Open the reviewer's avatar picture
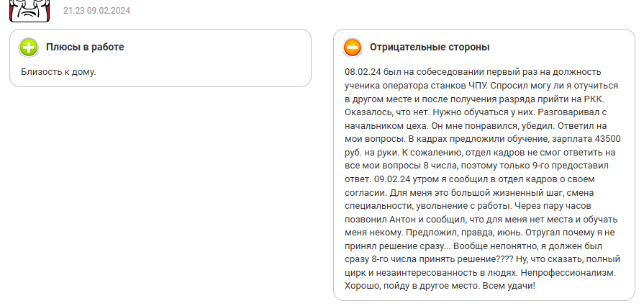This screenshot has height=306, width=644. (29, 9)
